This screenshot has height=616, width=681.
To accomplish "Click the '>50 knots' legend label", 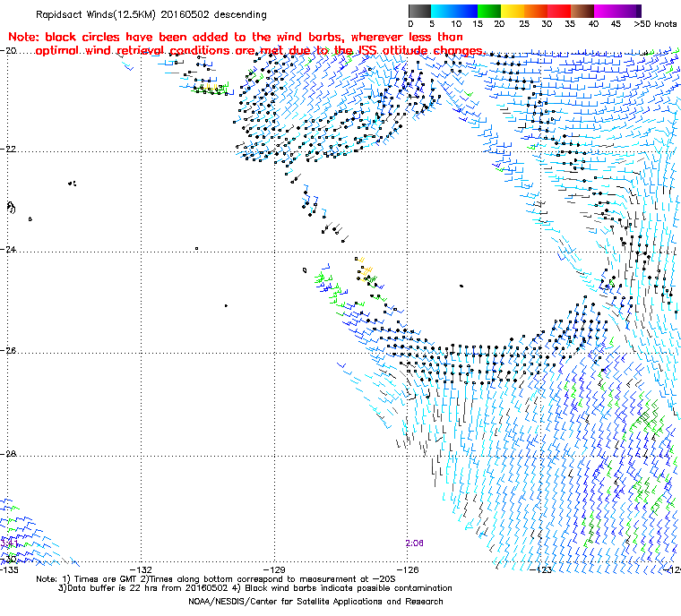I will 655,24.
